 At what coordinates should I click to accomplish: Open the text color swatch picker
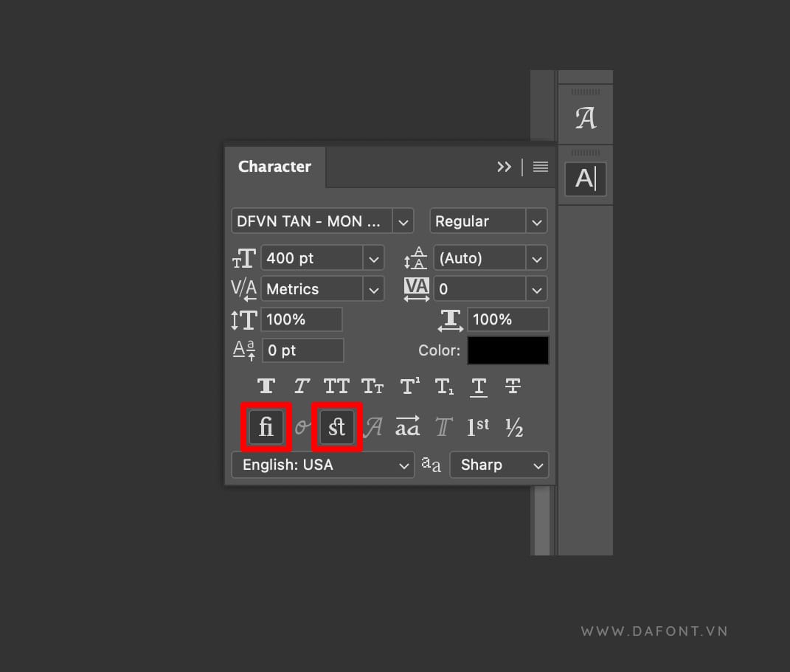[507, 350]
